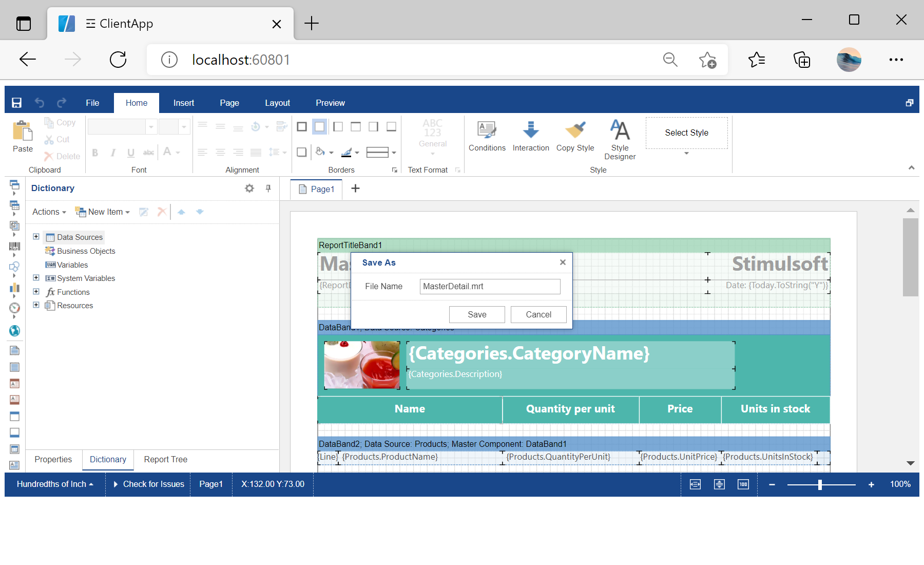
Task: Restore designer window icon in ribbon header
Action: click(x=910, y=103)
